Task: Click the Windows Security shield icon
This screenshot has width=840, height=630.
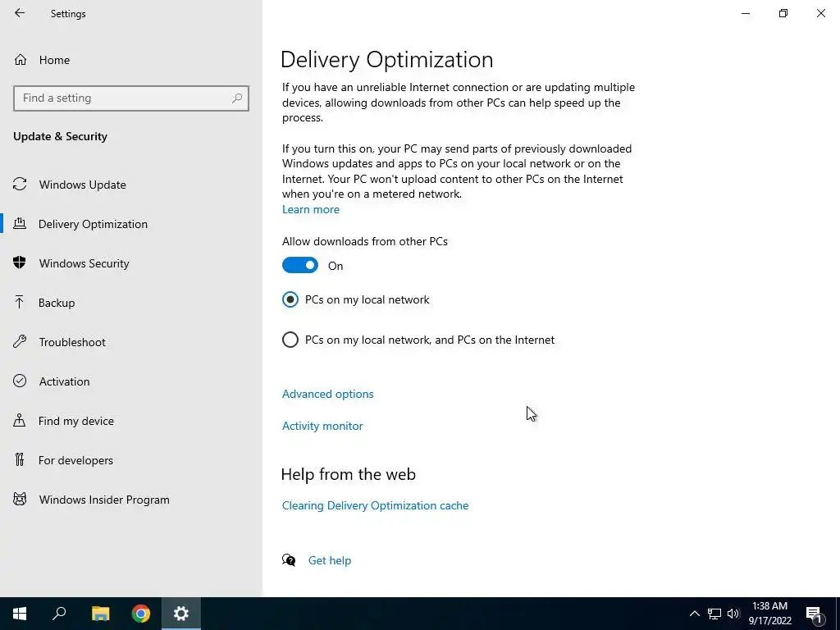Action: [x=20, y=263]
